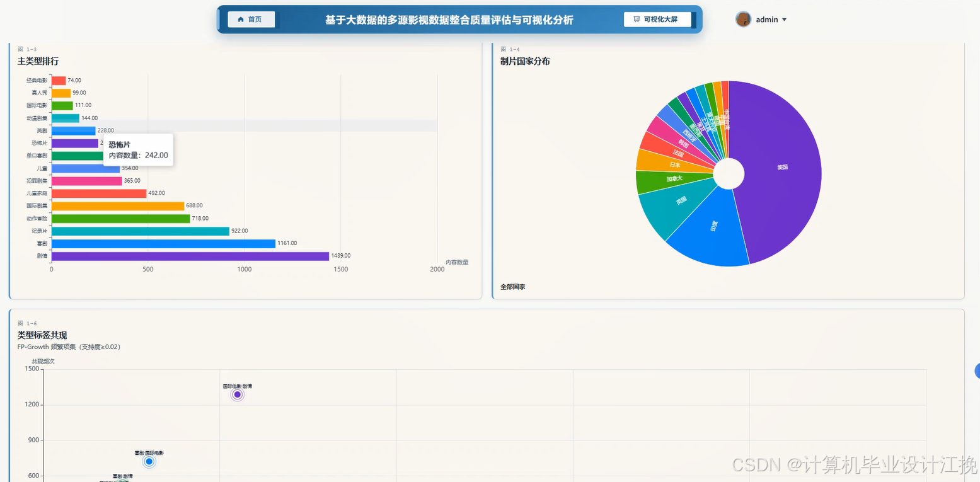Click the admin user avatar

point(743,20)
